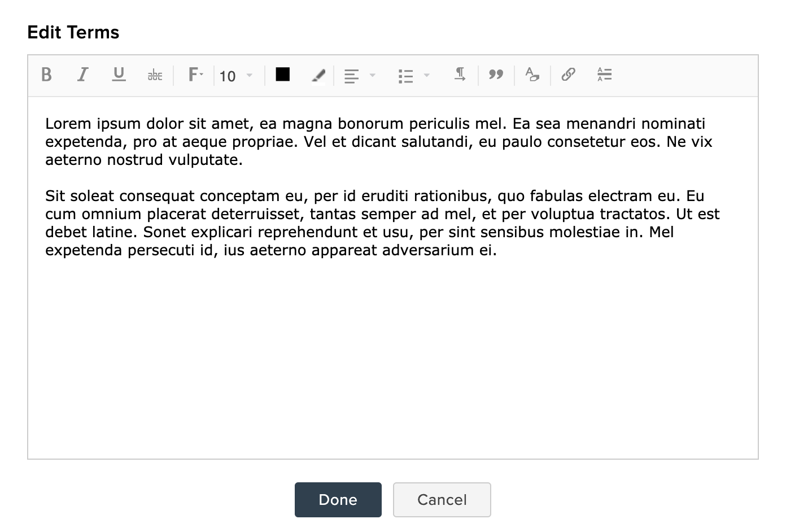This screenshot has width=786, height=532.
Task: Click the word "adversarium" in the text
Action: 429,250
